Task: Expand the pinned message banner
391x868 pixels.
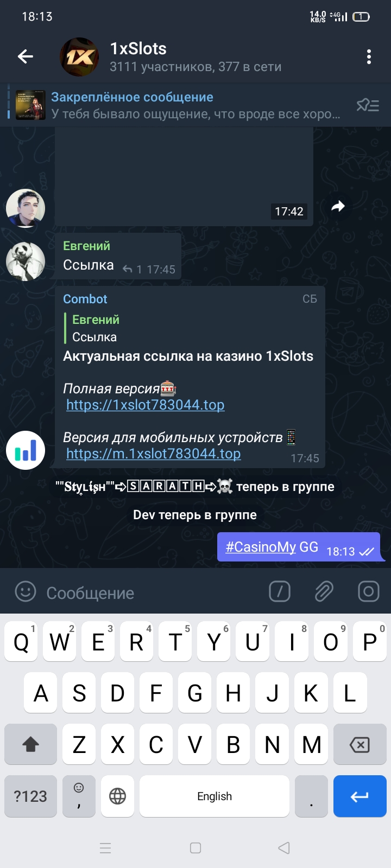Action: tap(179, 105)
